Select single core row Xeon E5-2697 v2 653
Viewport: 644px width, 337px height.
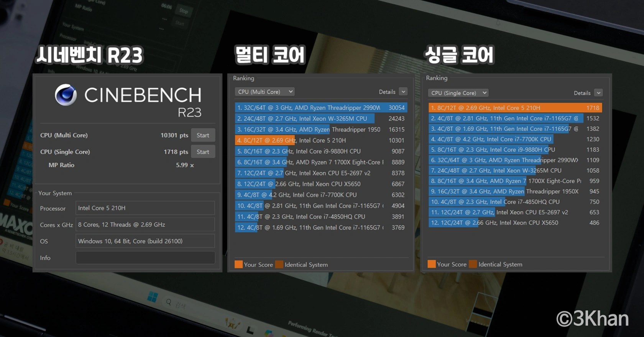click(515, 212)
